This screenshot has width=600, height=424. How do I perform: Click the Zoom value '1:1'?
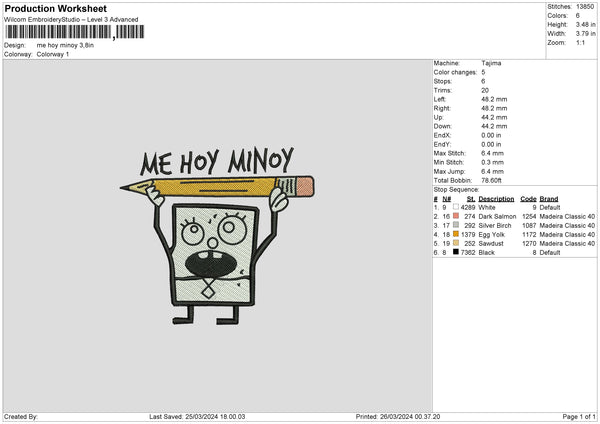[580, 42]
